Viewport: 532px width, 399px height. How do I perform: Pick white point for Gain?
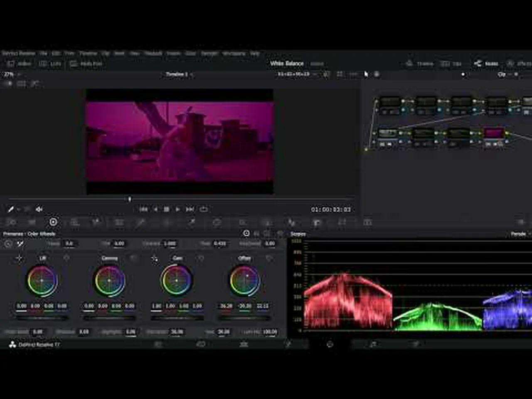pyautogui.click(x=154, y=259)
